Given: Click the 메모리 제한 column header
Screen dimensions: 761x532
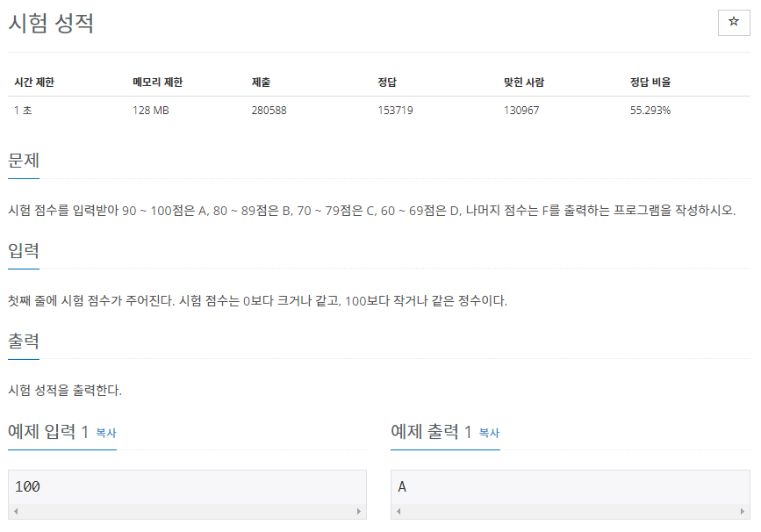Looking at the screenshot, I should (x=158, y=82).
